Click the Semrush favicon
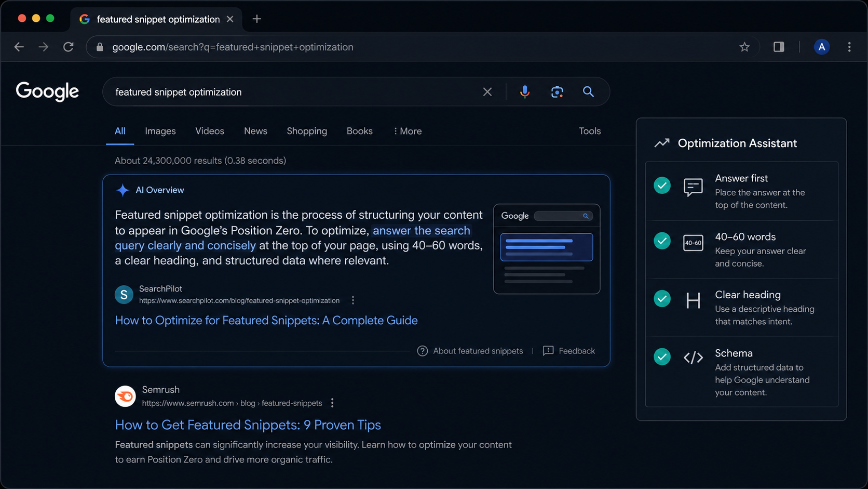Screen dimensions: 868x489 [125, 397]
